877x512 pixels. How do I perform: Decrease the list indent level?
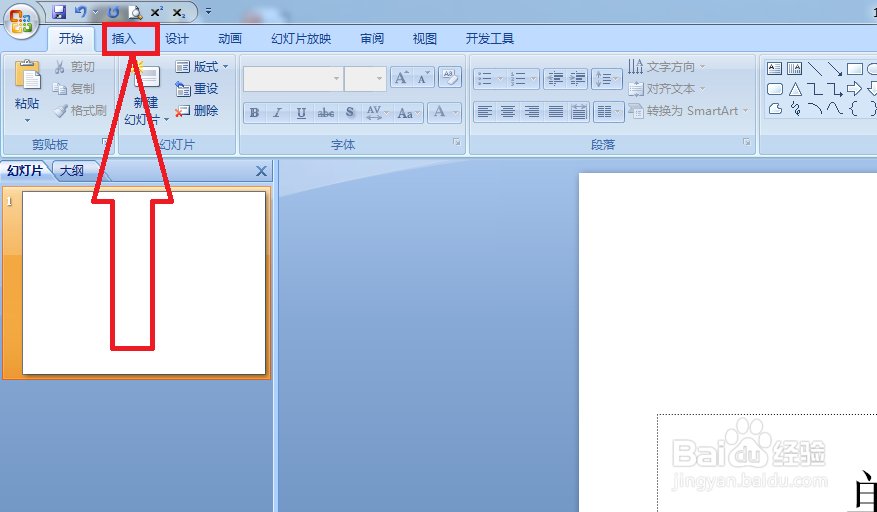[555, 79]
